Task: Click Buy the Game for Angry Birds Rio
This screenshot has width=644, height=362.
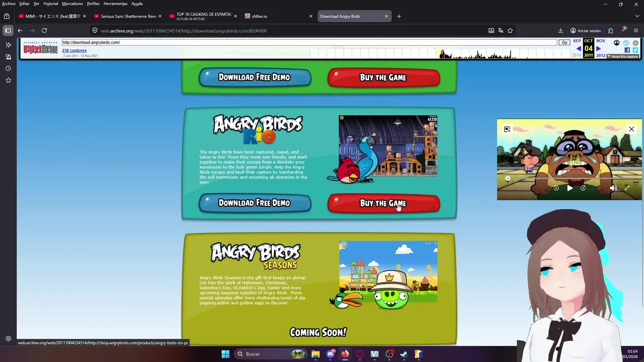Action: coord(384,204)
